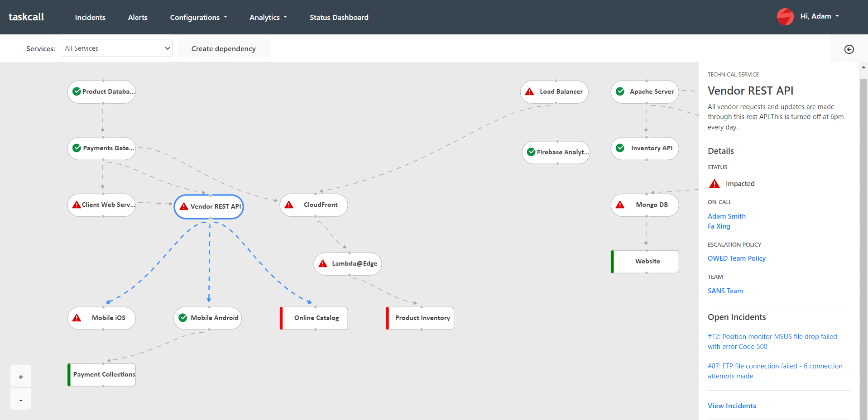
Task: Open on-call user Fa Xing
Action: point(719,226)
